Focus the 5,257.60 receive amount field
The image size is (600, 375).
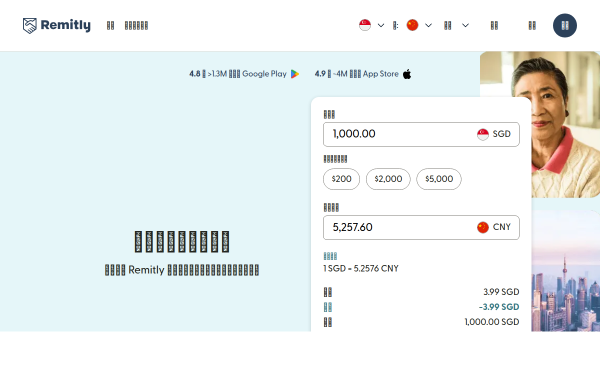tap(421, 227)
